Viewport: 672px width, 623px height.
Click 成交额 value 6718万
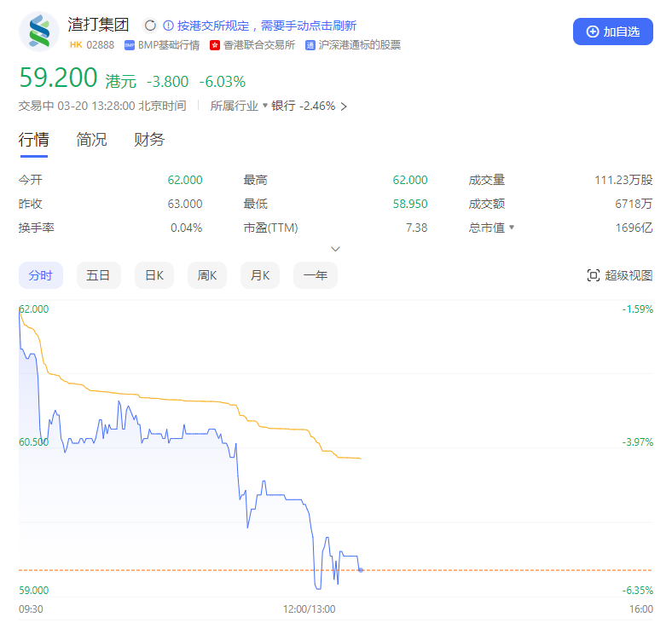(x=634, y=204)
